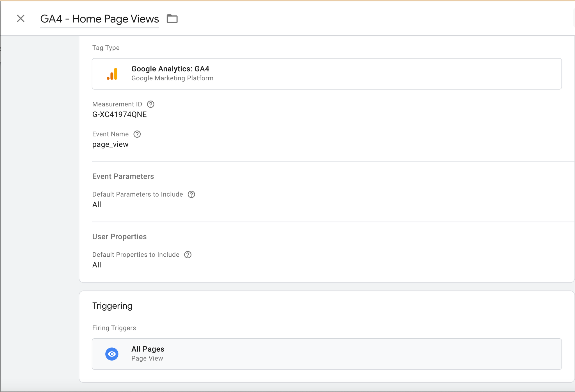This screenshot has width=575, height=392.
Task: Click the Firing Triggers label
Action: [114, 328]
